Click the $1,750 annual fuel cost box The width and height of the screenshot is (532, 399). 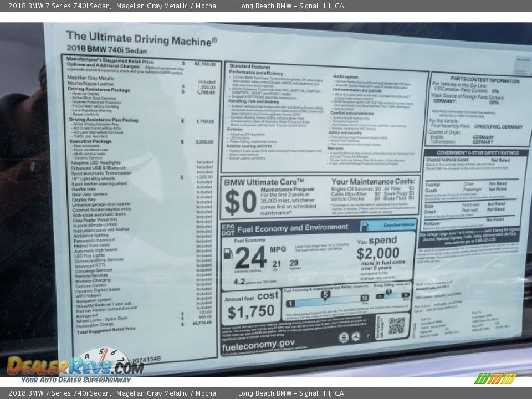(251, 311)
